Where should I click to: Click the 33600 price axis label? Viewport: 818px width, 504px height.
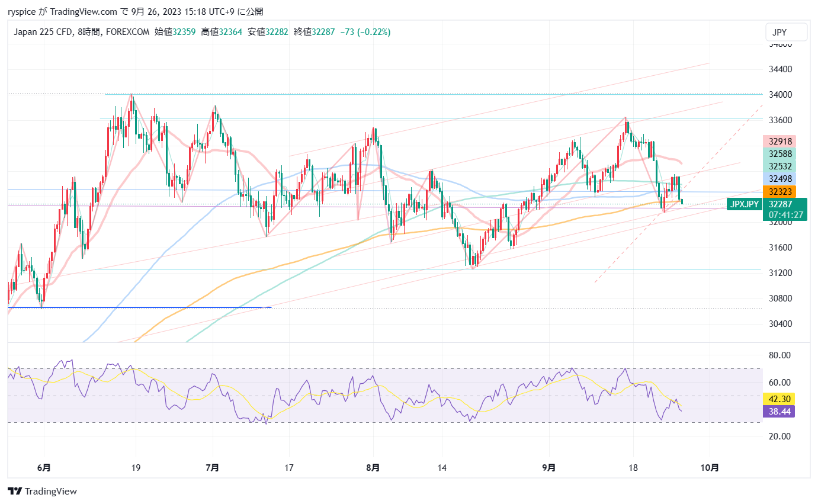coord(779,120)
